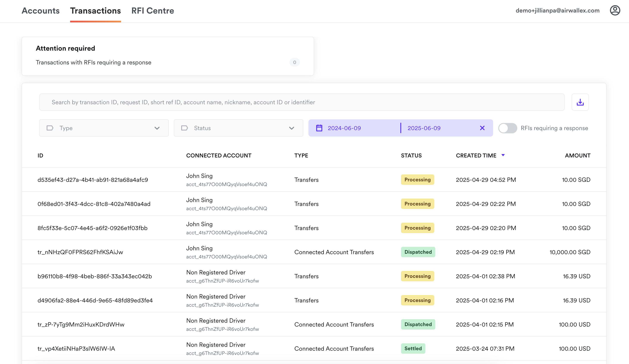Click the Settled status badge

[413, 348]
